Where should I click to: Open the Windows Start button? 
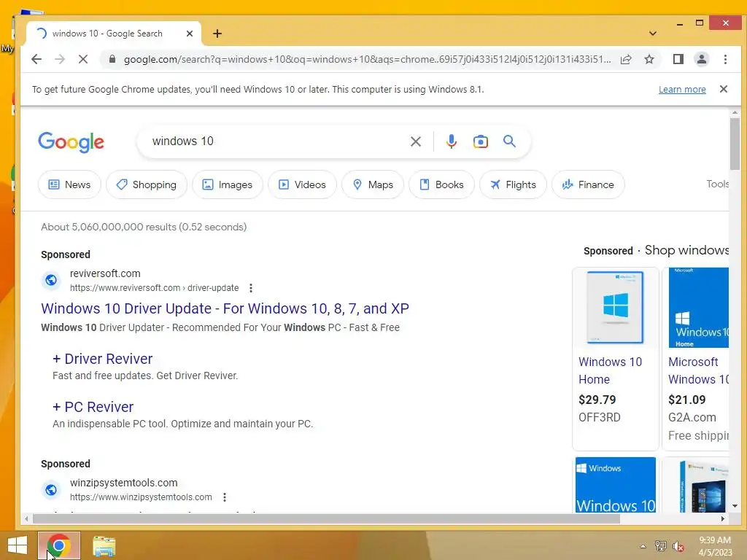pos(18,545)
